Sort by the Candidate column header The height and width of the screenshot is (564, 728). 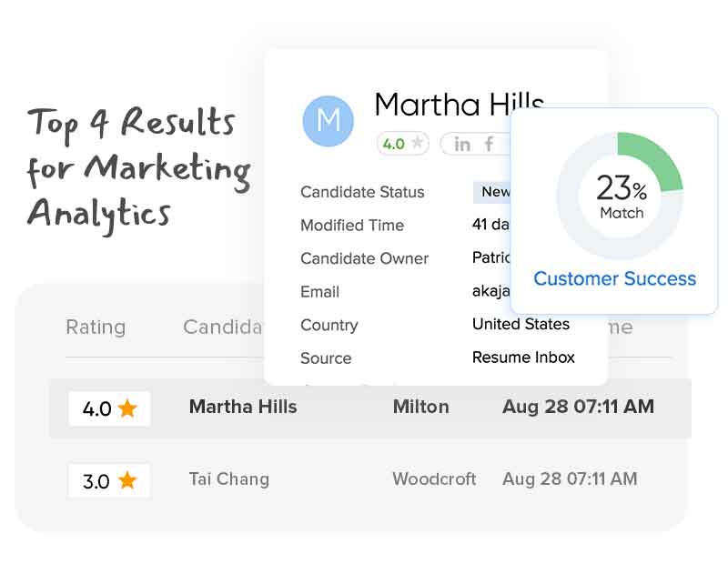tap(223, 327)
